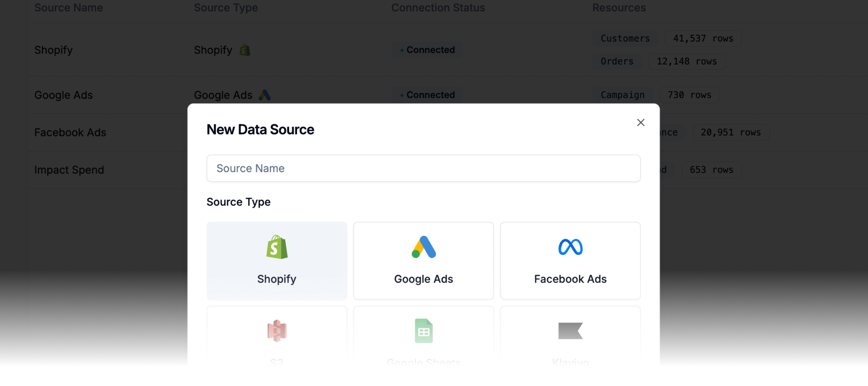This screenshot has width=868, height=386.
Task: Click the Source Type label in dialog
Action: [x=238, y=202]
